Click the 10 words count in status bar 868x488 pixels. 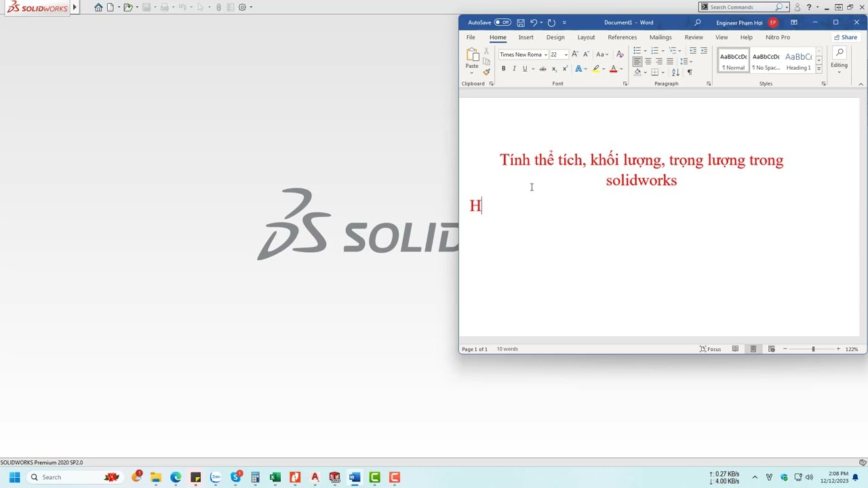tap(507, 349)
